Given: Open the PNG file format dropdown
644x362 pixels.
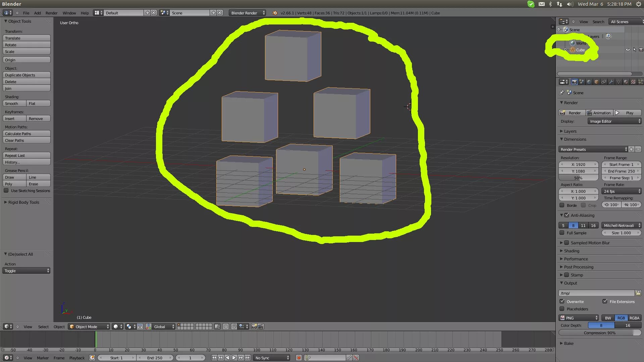Looking at the screenshot, I should pyautogui.click(x=579, y=318).
